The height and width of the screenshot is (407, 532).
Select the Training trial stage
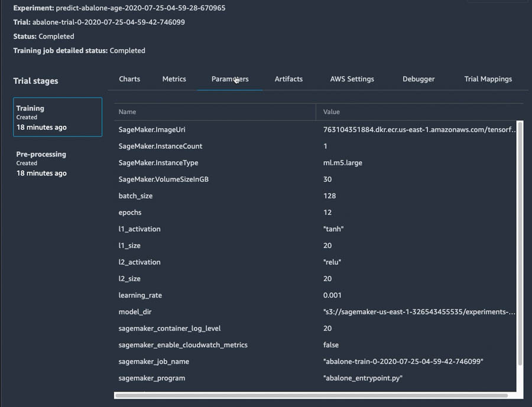point(58,118)
